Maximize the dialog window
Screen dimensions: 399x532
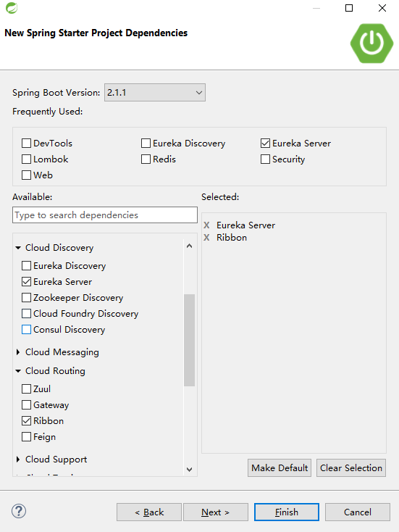click(x=349, y=8)
